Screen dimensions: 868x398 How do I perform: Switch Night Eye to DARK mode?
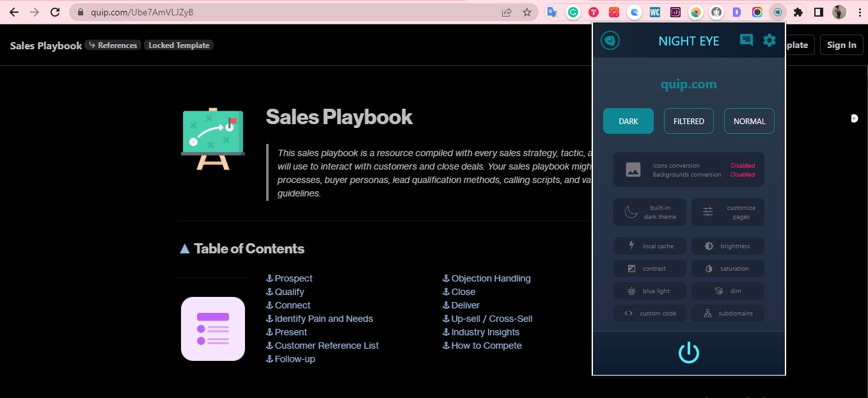point(628,121)
